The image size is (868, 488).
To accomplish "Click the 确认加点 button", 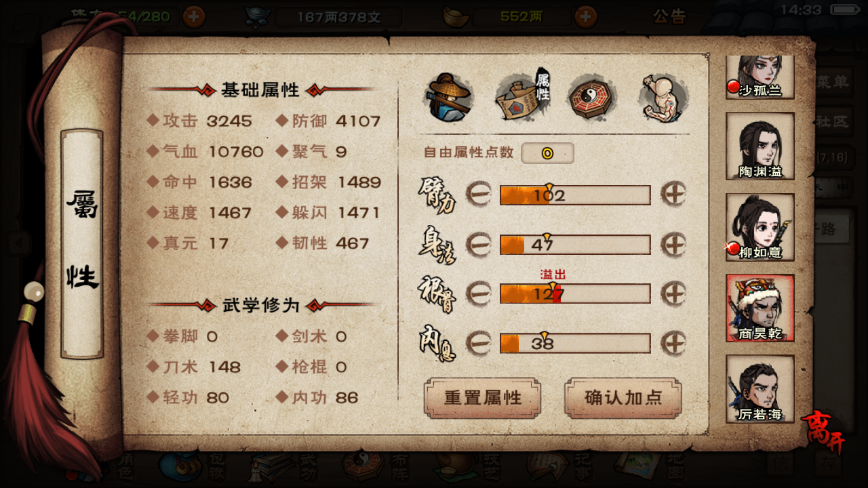I will click(623, 398).
